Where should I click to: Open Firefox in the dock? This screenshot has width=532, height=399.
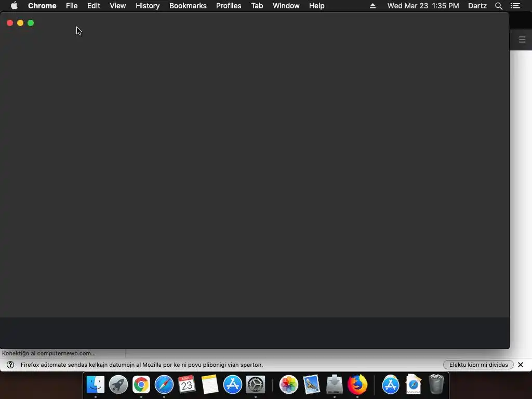coord(357,384)
